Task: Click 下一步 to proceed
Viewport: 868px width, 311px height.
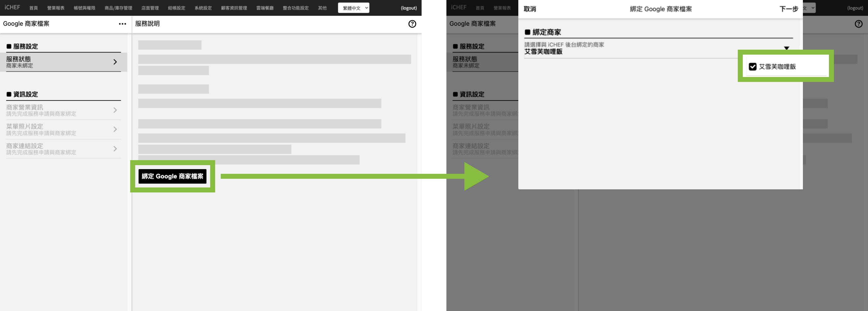Action: click(x=788, y=9)
